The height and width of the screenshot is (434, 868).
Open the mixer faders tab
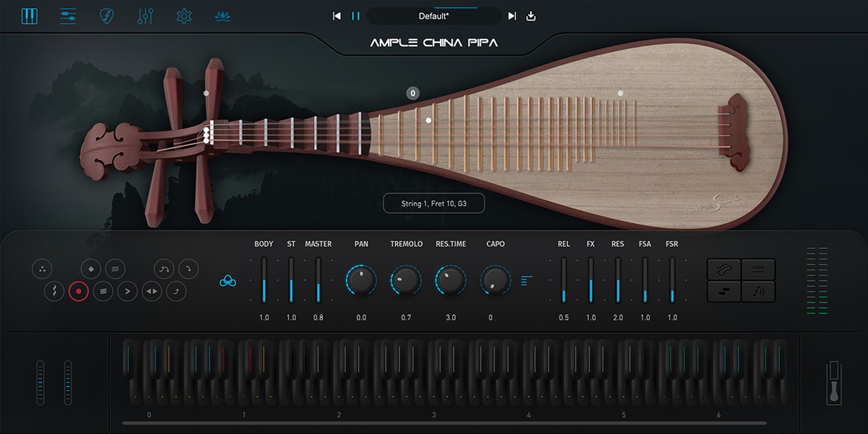[x=145, y=16]
